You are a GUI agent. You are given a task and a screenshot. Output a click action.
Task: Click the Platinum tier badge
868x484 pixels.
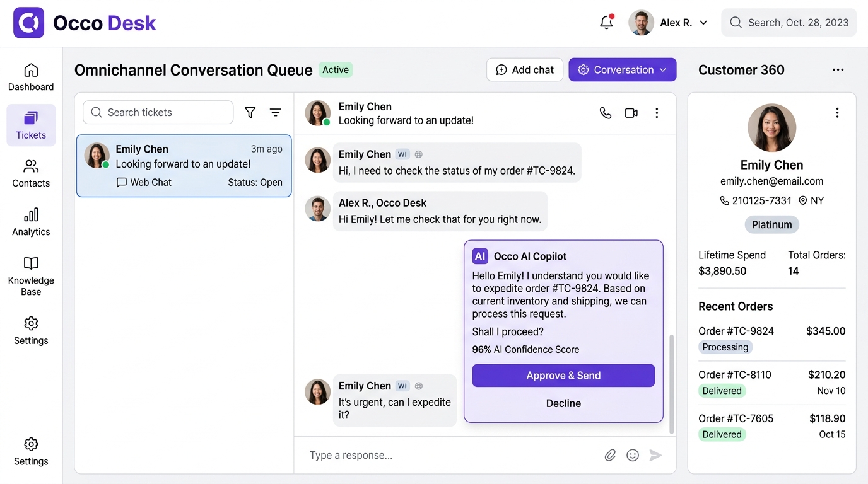pos(772,224)
